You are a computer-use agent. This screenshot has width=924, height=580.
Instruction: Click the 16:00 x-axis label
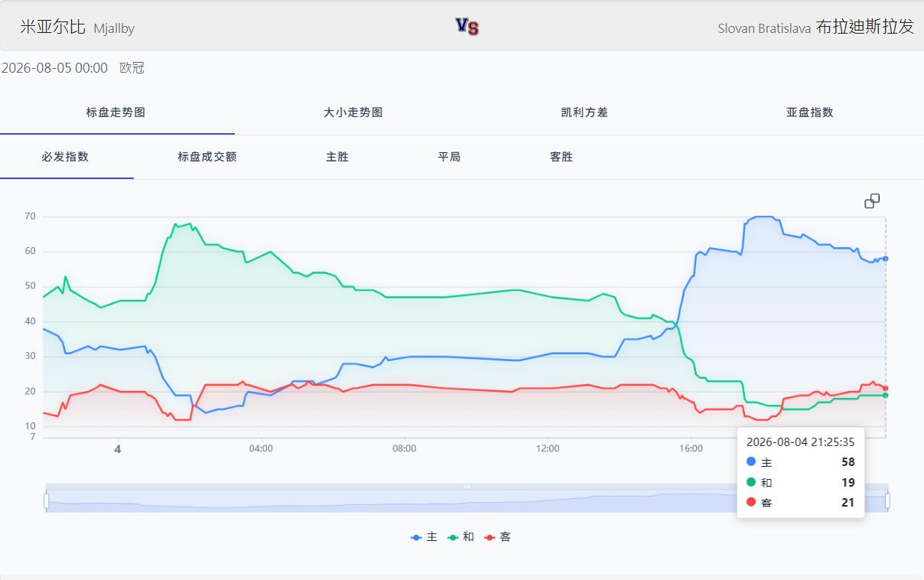pyautogui.click(x=691, y=449)
